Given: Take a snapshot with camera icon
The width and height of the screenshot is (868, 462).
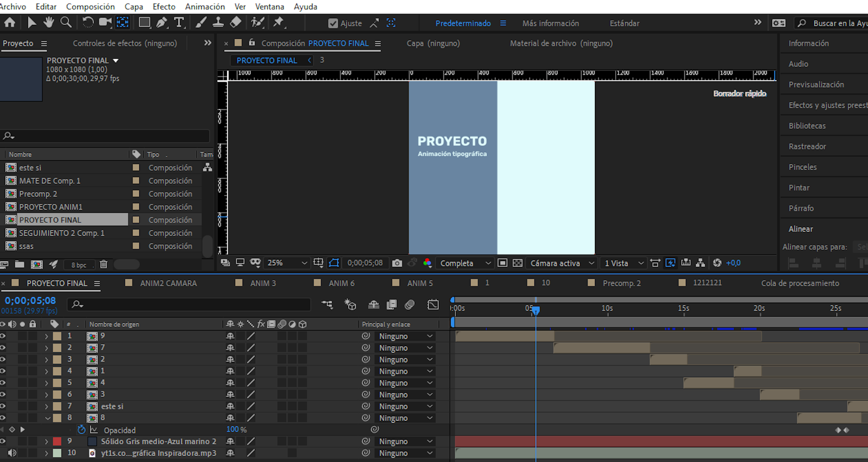Looking at the screenshot, I should tap(397, 263).
